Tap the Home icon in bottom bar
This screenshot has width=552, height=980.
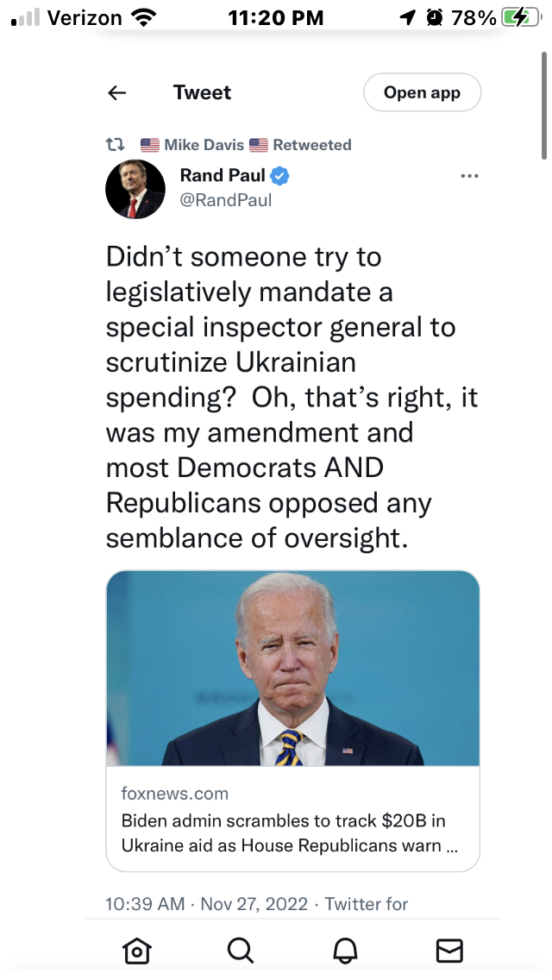coord(136,951)
